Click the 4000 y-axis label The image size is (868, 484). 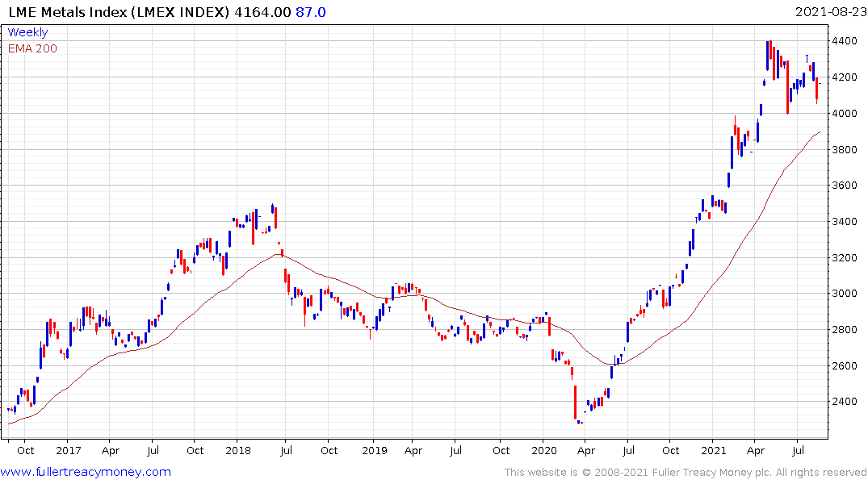(x=845, y=114)
